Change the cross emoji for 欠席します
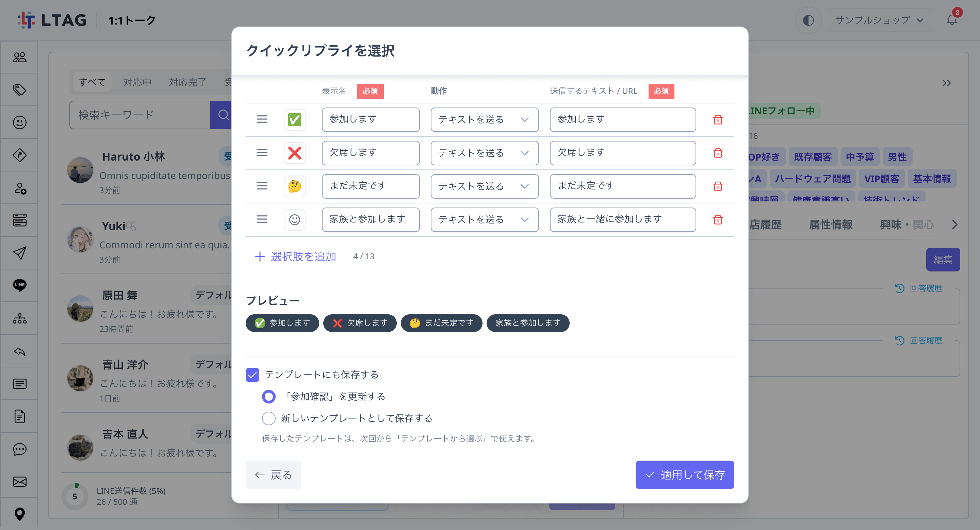 pos(294,153)
